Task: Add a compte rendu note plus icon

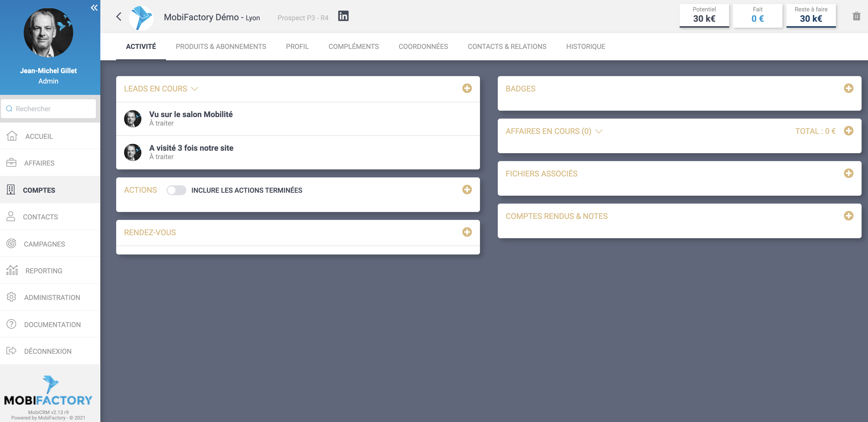Action: 848,216
